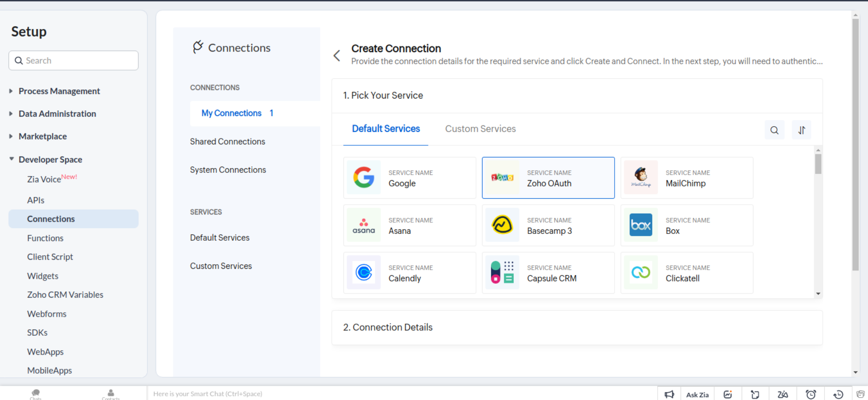Screen dimensions: 868x400
Task: Open SDKs in sidebar
Action: (37, 333)
